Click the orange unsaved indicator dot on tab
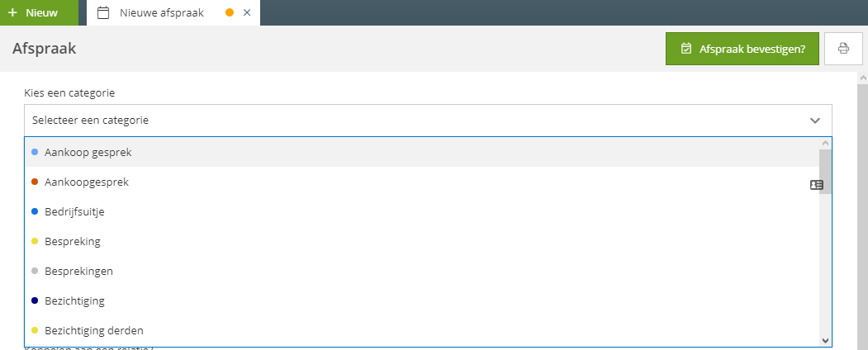 click(230, 12)
